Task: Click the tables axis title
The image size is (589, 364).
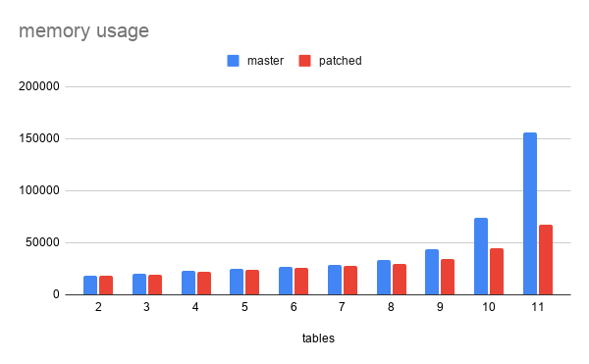Action: (318, 338)
